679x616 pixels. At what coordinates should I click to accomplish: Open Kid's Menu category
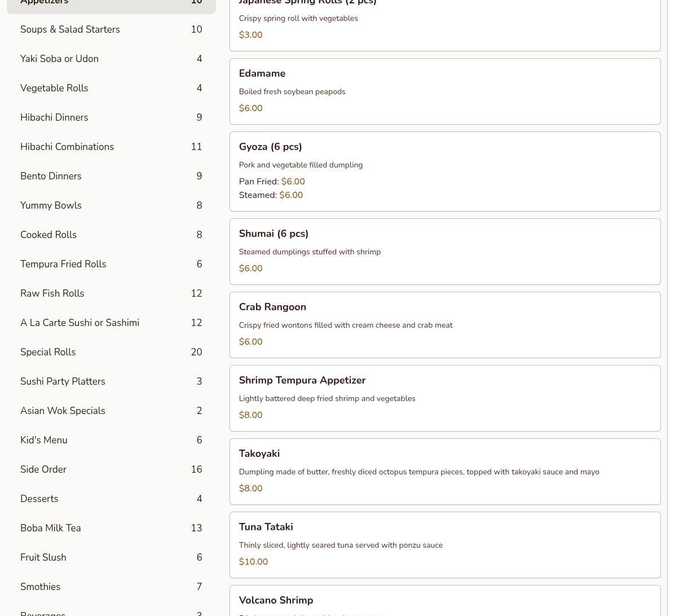coord(111,440)
